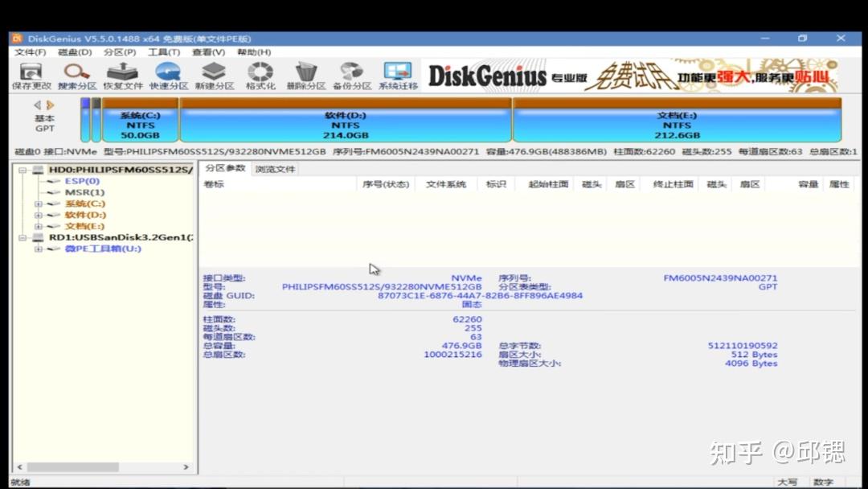Click the New Partition (新建分区) icon
The image size is (868, 489).
click(x=215, y=76)
